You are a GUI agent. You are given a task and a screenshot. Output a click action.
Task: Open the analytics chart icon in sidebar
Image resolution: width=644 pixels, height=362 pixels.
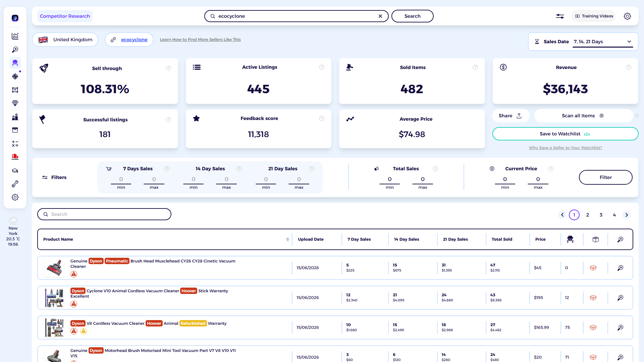15,36
